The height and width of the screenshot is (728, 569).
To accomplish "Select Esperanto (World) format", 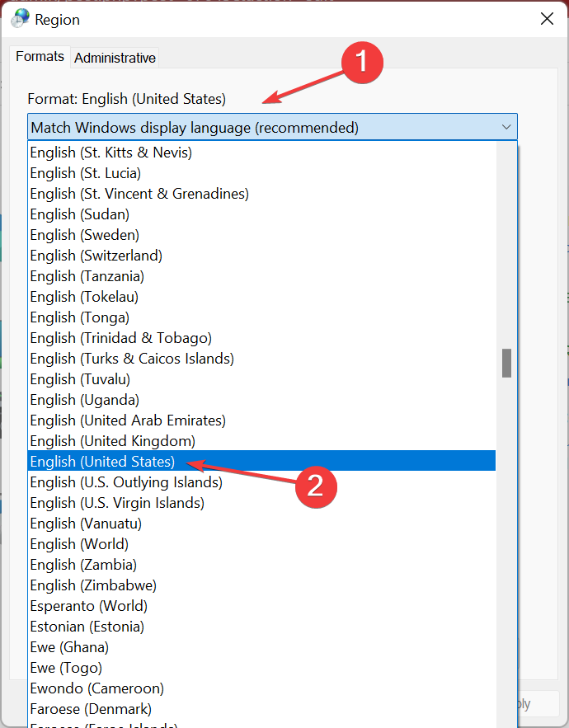I will pos(88,606).
